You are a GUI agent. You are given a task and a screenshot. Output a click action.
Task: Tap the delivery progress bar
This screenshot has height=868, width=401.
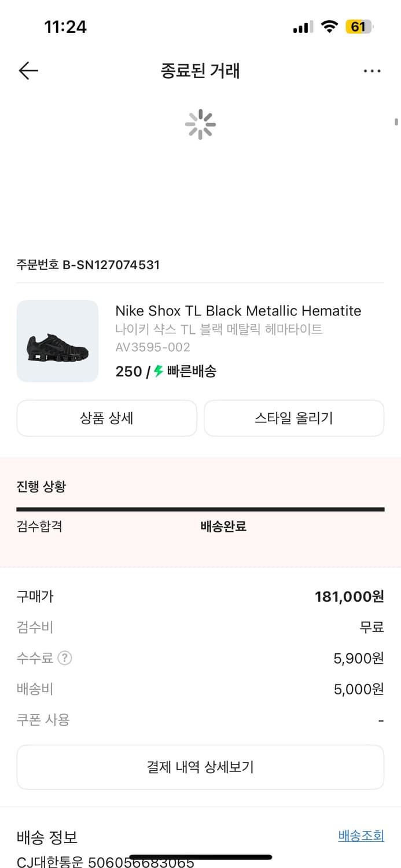point(200,509)
